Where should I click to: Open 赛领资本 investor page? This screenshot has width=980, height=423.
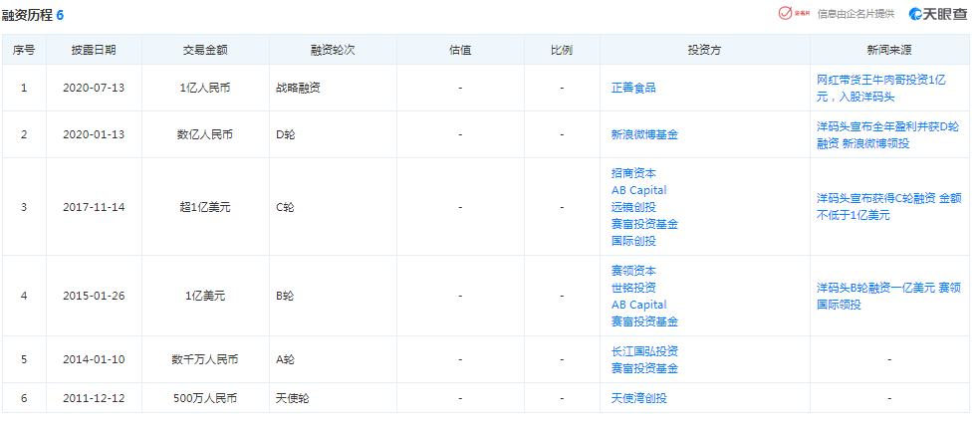(x=633, y=271)
